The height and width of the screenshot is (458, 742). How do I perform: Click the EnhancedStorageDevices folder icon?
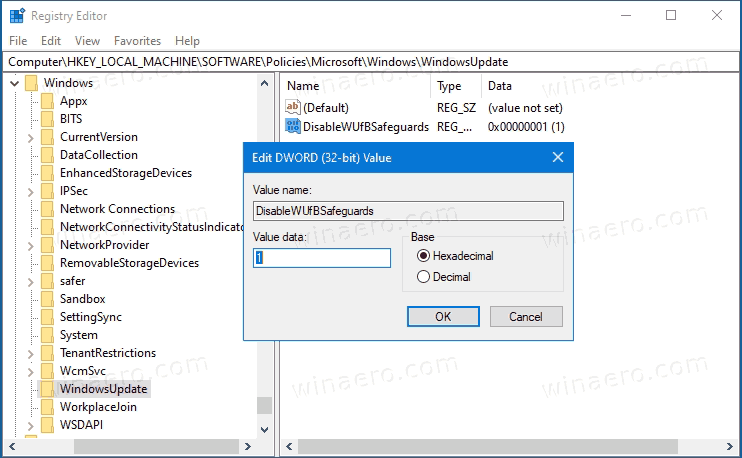click(x=47, y=173)
